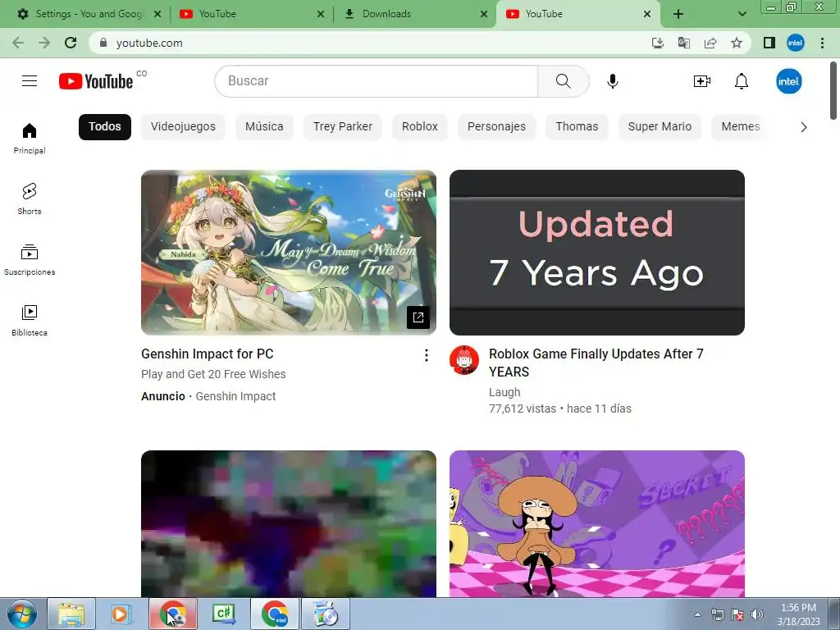Click the YouTube logo
The height and width of the screenshot is (630, 840).
pyautogui.click(x=96, y=81)
